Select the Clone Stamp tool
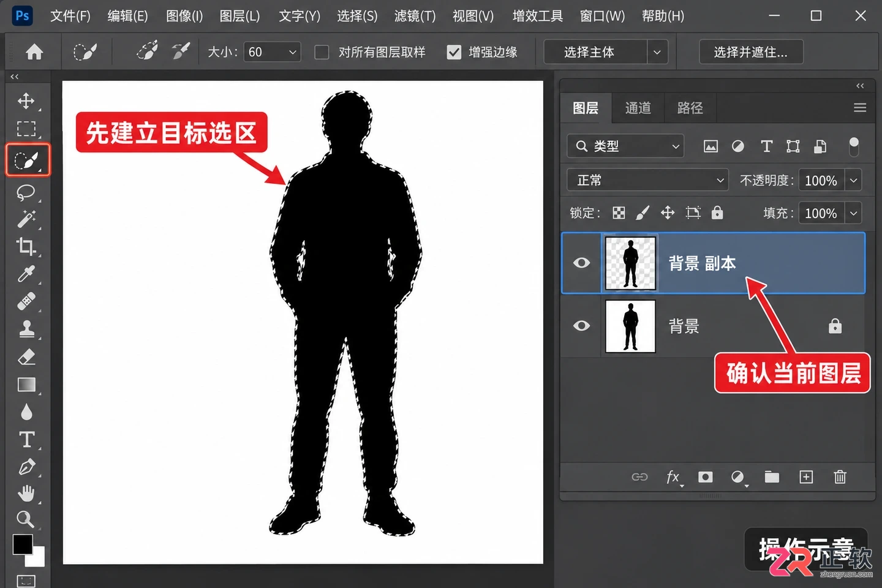Screen dimensions: 882x588 coord(26,329)
